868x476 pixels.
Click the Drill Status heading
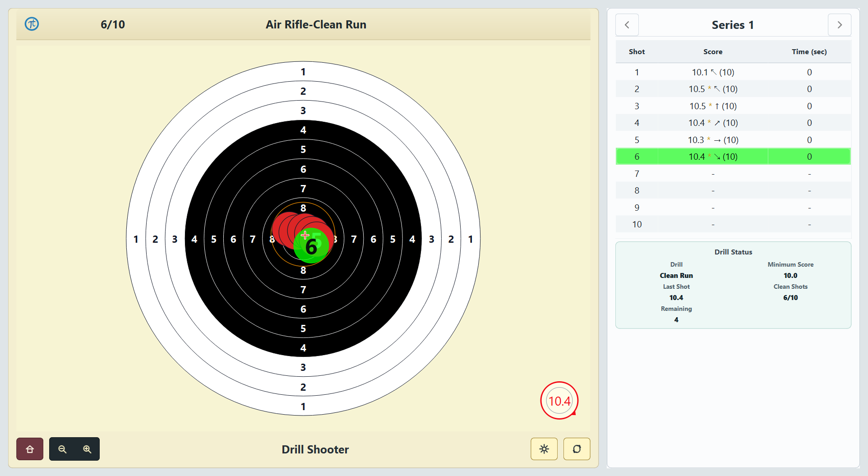[x=733, y=252]
